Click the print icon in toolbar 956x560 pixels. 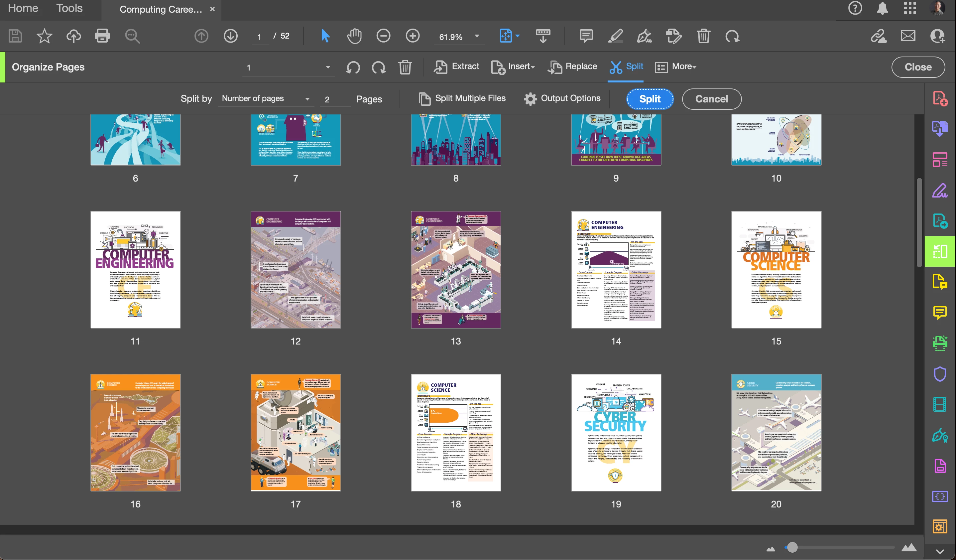(x=102, y=36)
